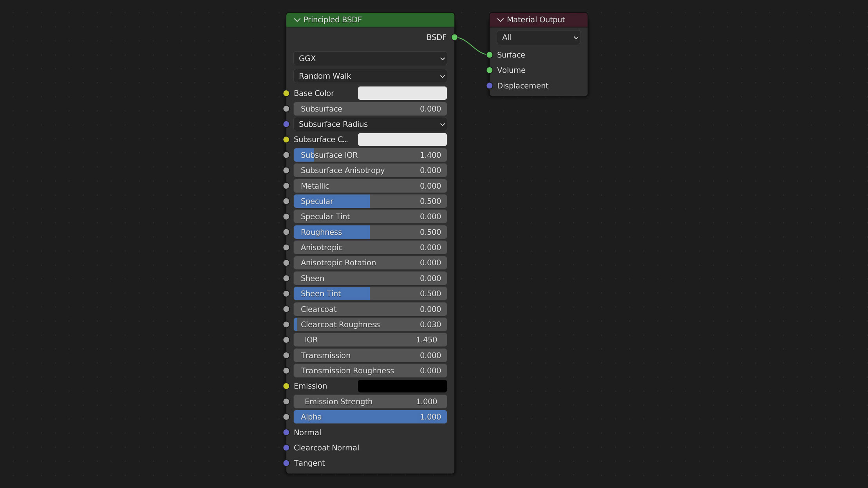Click the Clearcoat Roughness slider
Image resolution: width=868 pixels, height=488 pixels.
[370, 324]
